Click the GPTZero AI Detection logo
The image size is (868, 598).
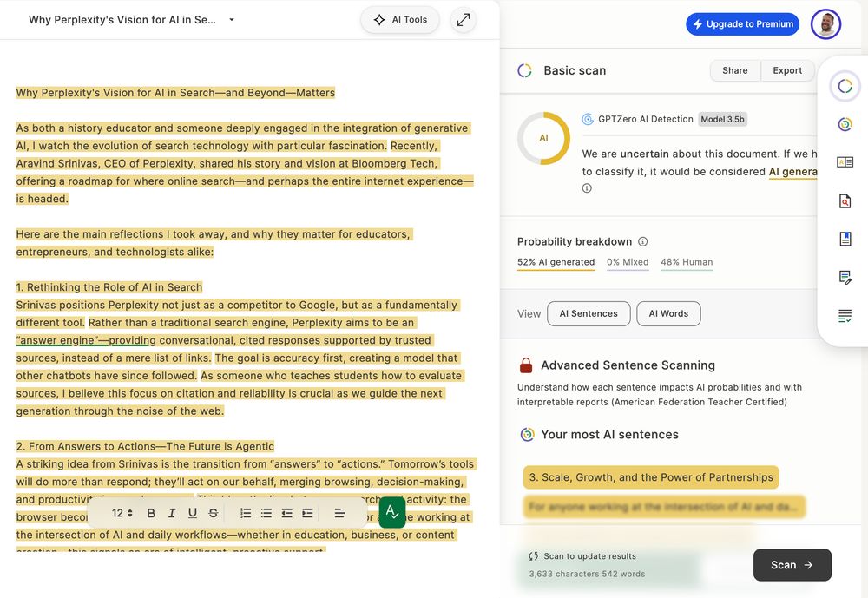tap(588, 119)
